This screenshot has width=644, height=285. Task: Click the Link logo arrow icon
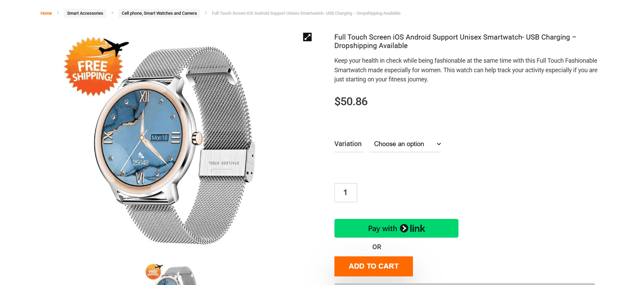(x=404, y=229)
